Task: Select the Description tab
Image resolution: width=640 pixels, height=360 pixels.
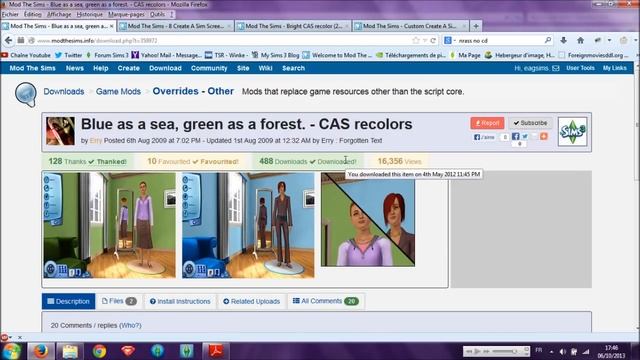Action: point(68,301)
